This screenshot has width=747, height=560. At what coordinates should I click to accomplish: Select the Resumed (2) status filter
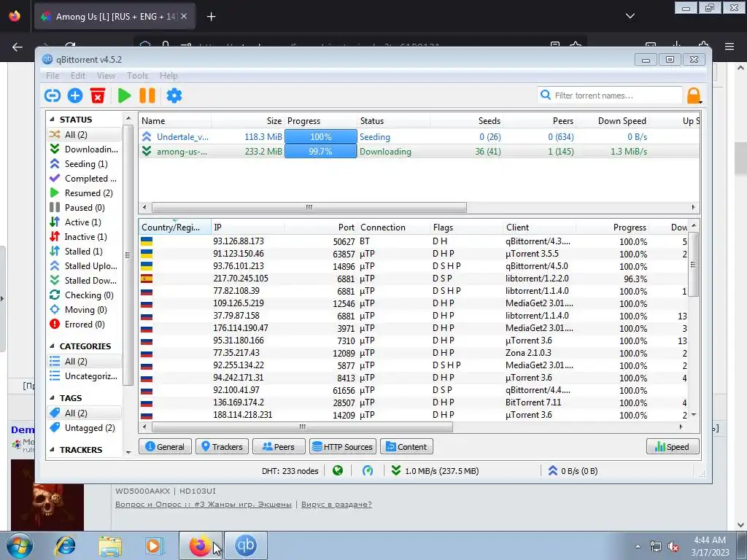[x=84, y=192]
